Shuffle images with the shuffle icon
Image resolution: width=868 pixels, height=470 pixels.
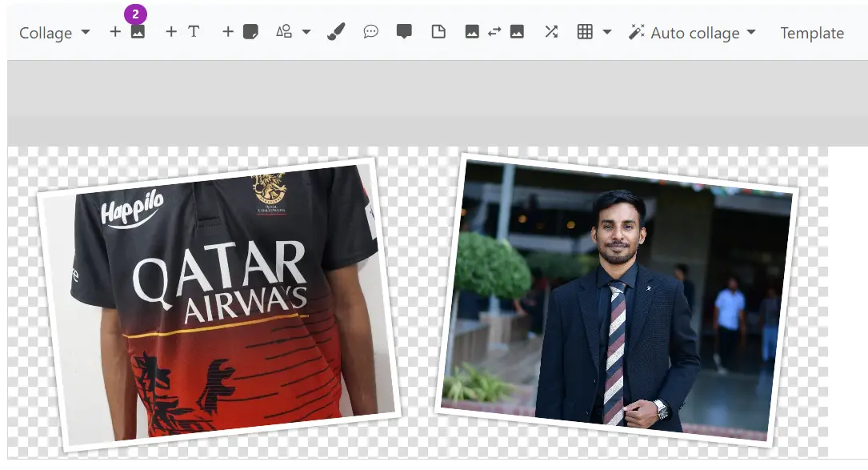tap(551, 31)
